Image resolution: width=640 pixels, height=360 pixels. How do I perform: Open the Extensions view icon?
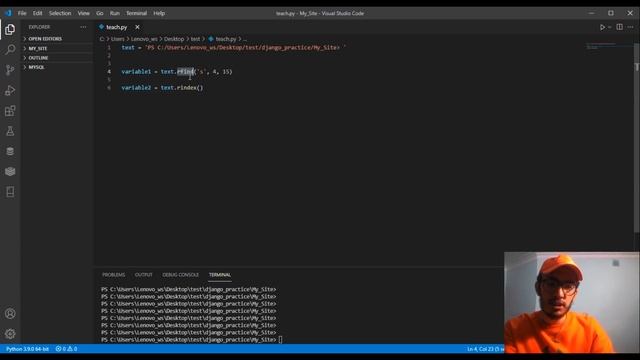[x=10, y=111]
